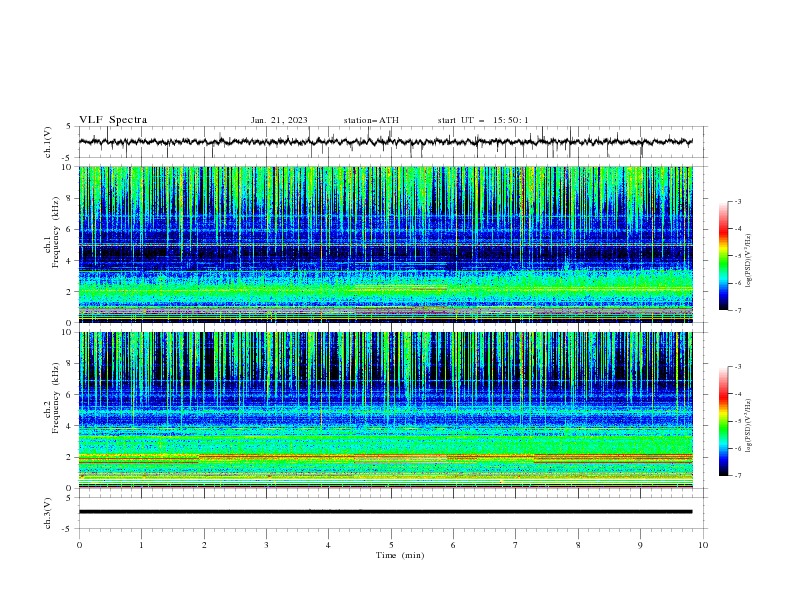The image size is (792, 612).
Task: Click time axis tick label '7'
Action: (x=516, y=545)
